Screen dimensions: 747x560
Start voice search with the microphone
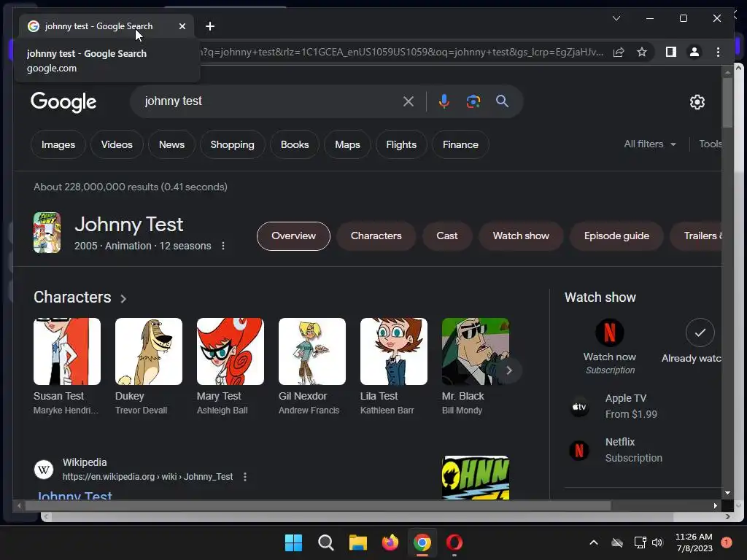tap(444, 101)
